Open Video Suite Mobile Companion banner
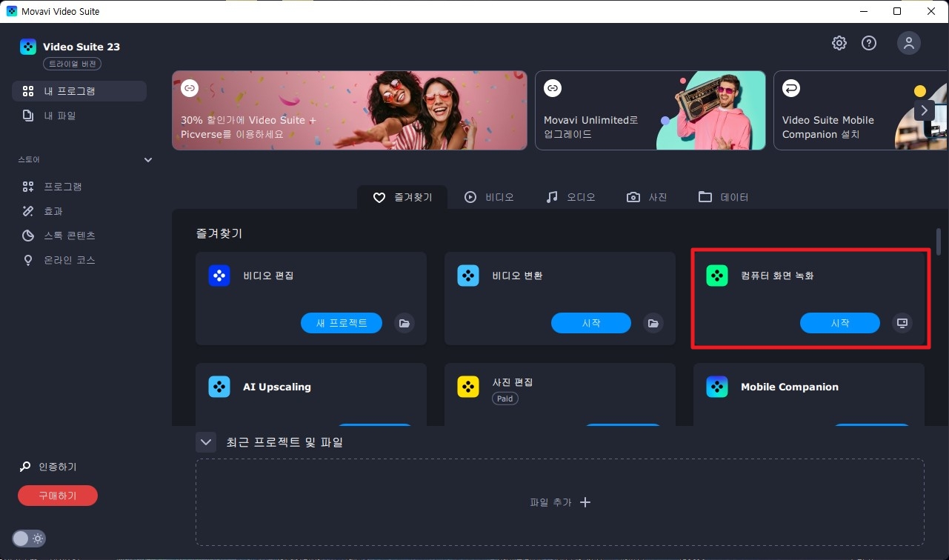Viewport: 949px width, 560px height. (x=861, y=110)
